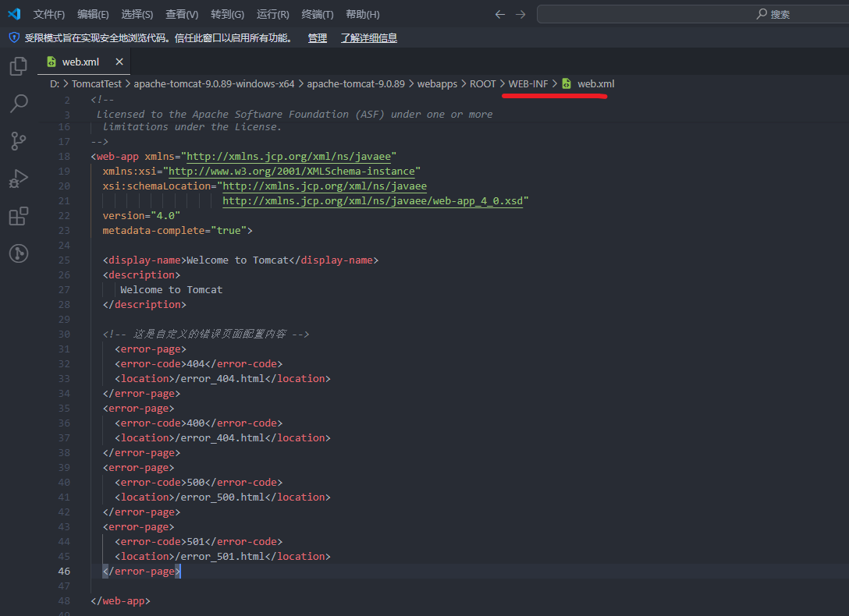Focus the 搜索 command center box
This screenshot has height=616, width=849.
pos(693,15)
